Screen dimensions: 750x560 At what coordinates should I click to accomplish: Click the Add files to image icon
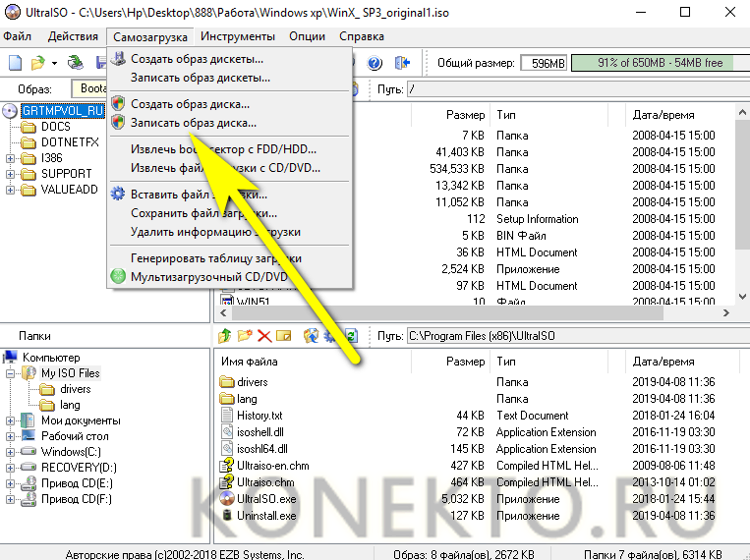[311, 336]
